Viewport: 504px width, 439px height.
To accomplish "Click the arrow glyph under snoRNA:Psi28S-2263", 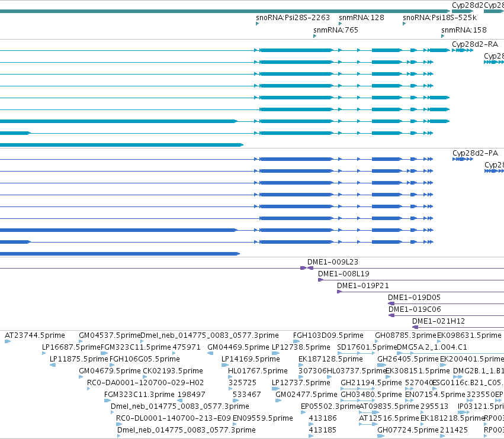I will (x=258, y=24).
